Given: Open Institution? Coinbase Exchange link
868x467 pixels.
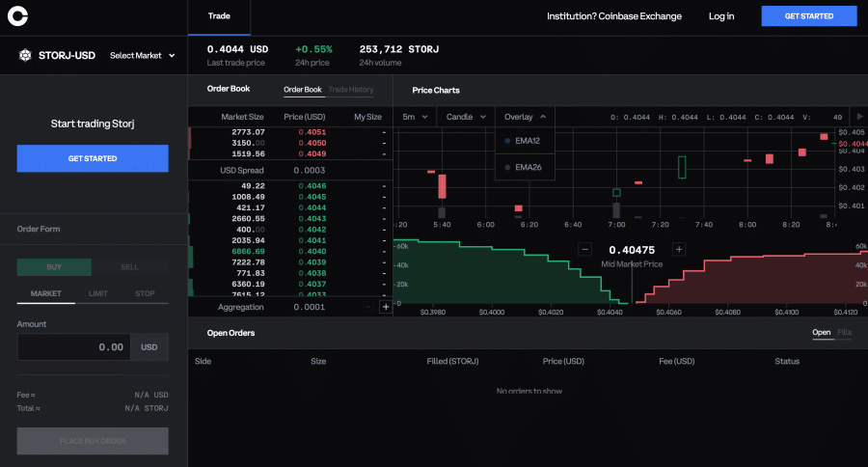Looking at the screenshot, I should pyautogui.click(x=614, y=16).
